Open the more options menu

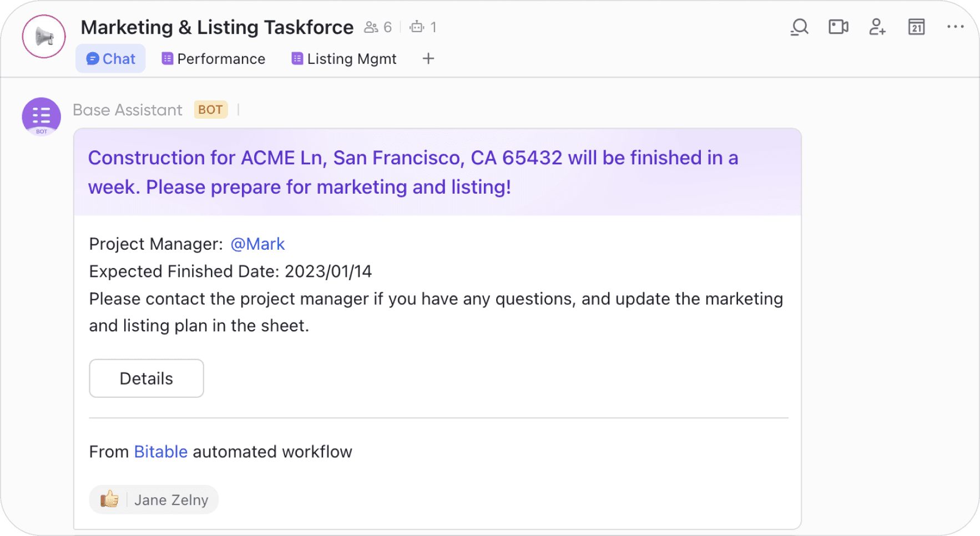point(955,27)
